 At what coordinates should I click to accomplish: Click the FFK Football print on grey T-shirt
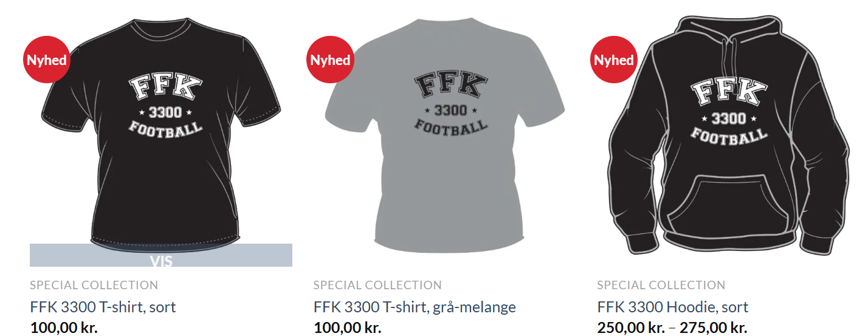[450, 103]
